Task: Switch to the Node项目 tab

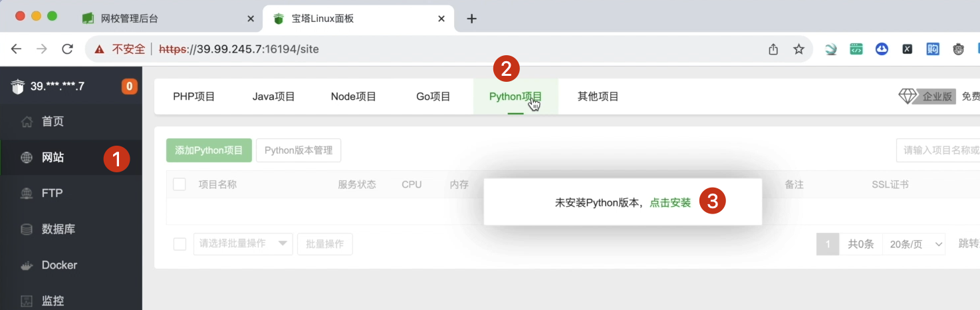Action: tap(354, 96)
